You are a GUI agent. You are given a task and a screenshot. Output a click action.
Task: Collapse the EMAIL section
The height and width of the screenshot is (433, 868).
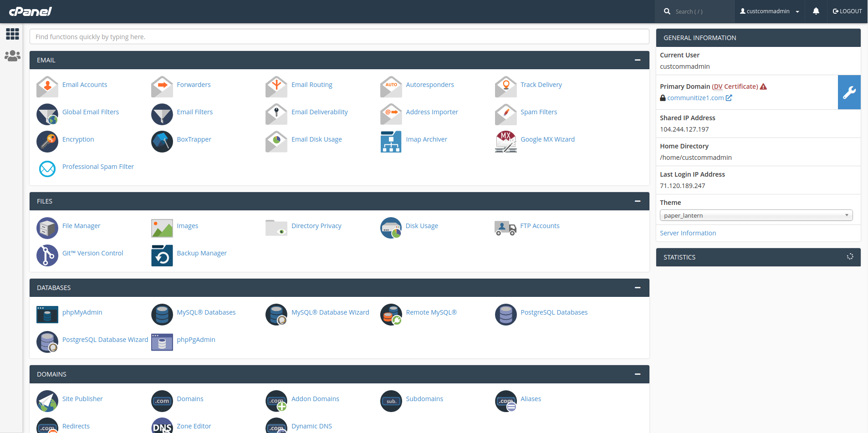click(637, 60)
